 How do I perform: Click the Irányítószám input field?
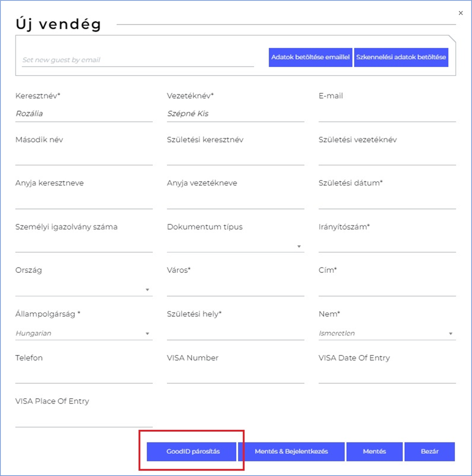click(387, 245)
